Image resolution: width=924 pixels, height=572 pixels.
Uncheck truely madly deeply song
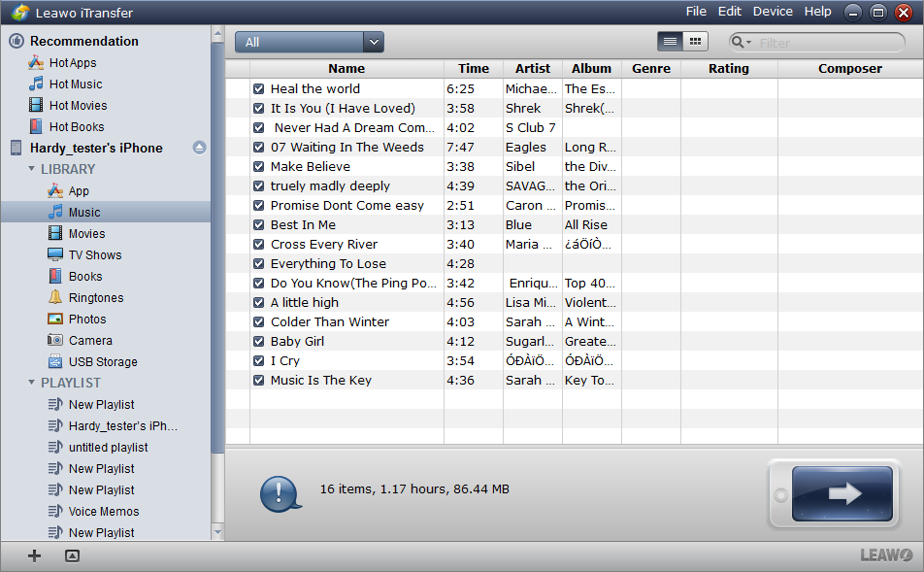[x=258, y=186]
